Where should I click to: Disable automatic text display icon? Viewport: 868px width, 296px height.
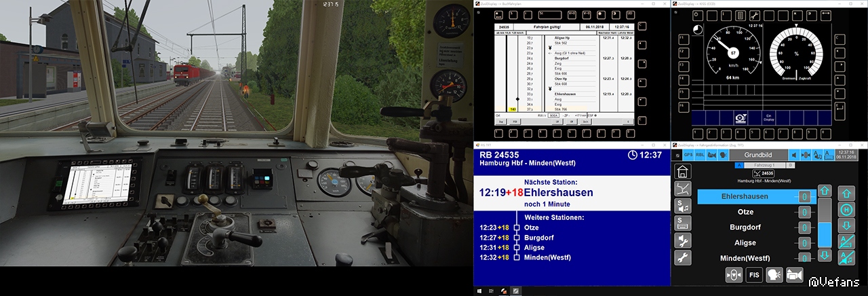pos(846,241)
